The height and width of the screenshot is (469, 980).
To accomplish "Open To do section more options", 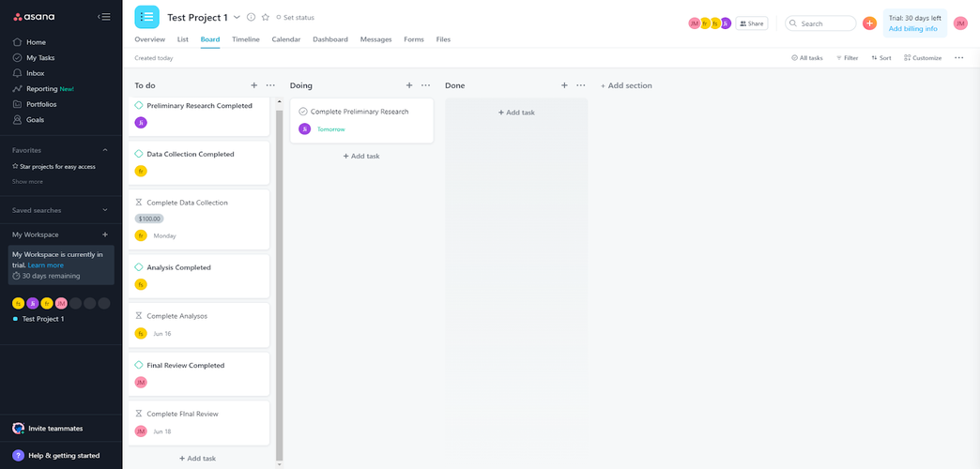I will pyautogui.click(x=270, y=85).
